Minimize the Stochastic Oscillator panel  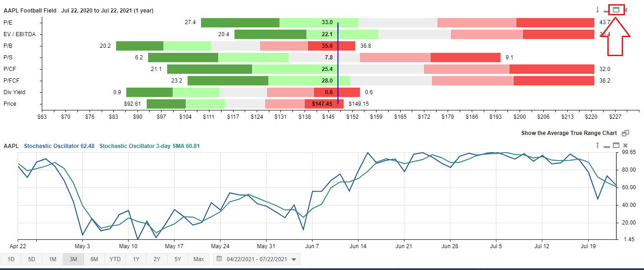tap(606, 147)
